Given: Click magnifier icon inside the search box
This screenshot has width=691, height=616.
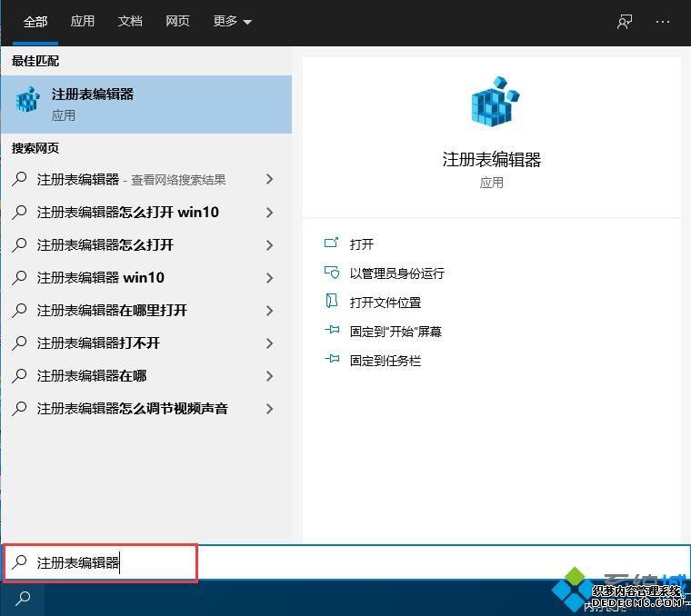Looking at the screenshot, I should point(19,561).
